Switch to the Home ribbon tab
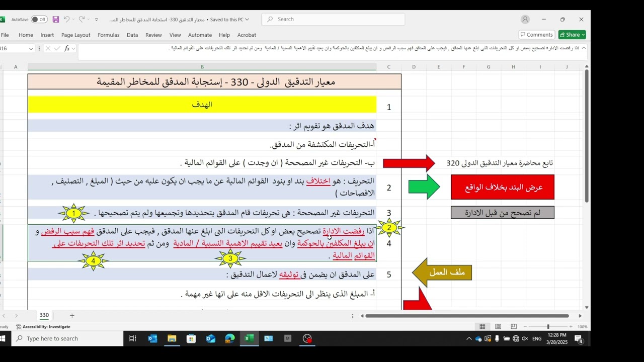Screen dimensions: 644x362 (26, 35)
